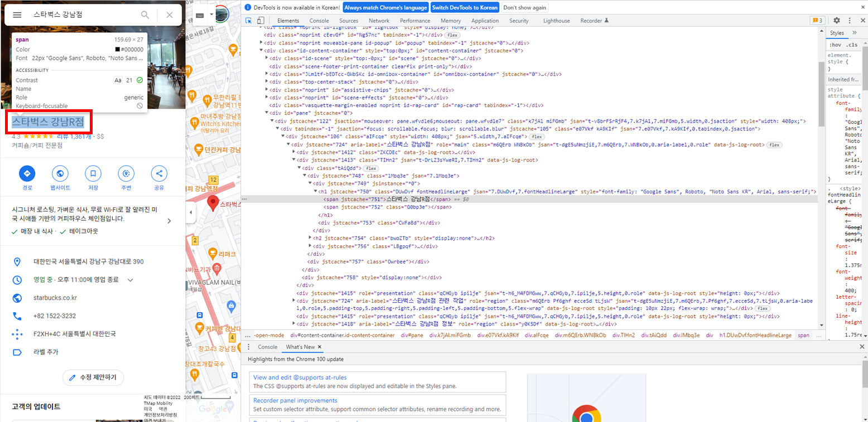
Task: Expand the place description arrow
Action: 170,221
